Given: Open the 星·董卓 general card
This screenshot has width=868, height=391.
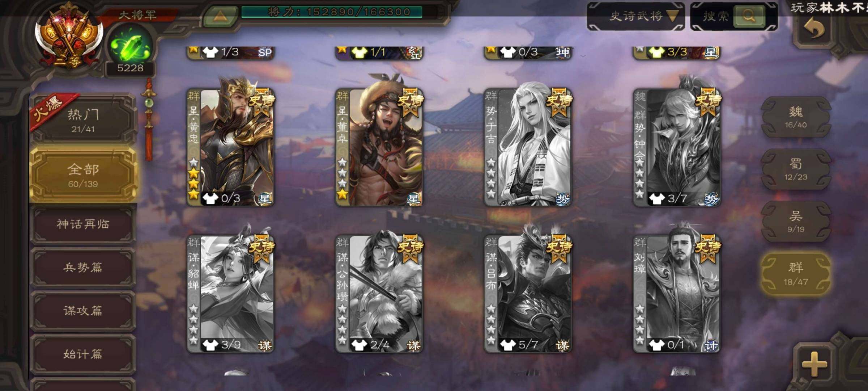Looking at the screenshot, I should tap(379, 147).
